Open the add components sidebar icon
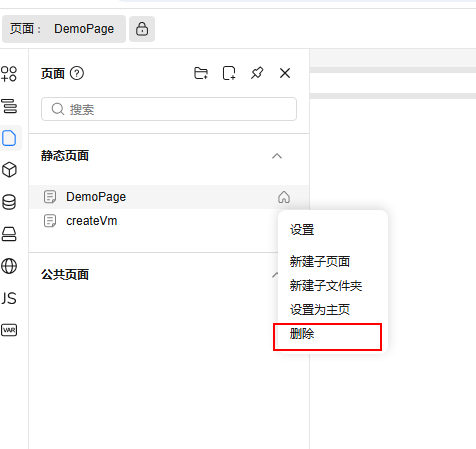The height and width of the screenshot is (449, 476). 9,74
